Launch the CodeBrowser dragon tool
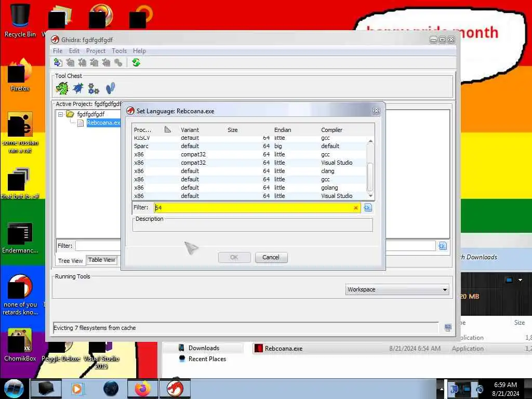 click(x=62, y=88)
